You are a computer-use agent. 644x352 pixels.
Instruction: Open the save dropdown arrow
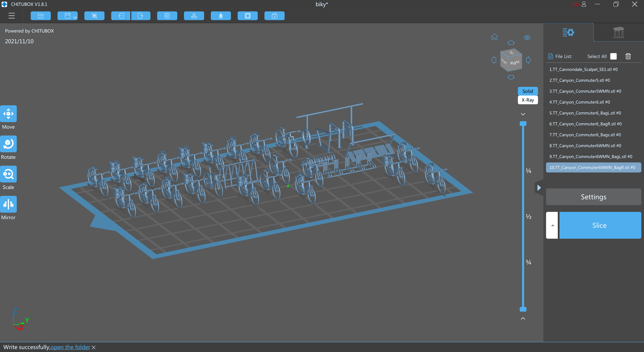[75, 17]
